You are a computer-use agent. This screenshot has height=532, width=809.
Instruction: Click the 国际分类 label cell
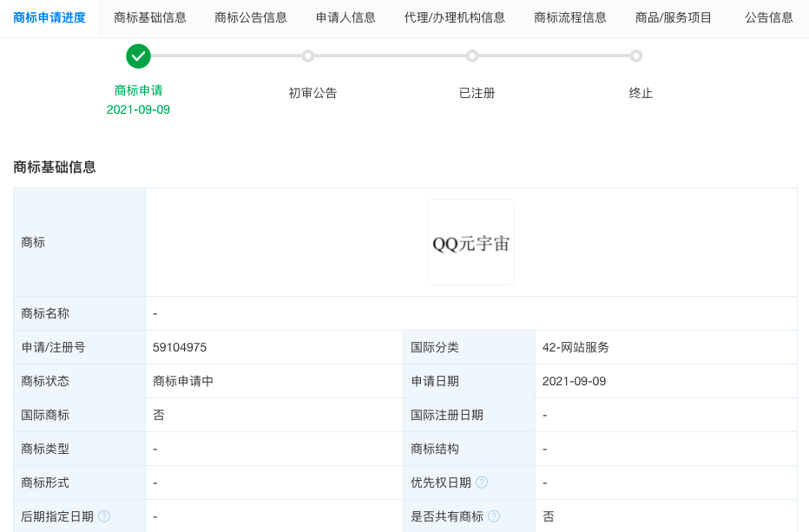click(x=469, y=347)
